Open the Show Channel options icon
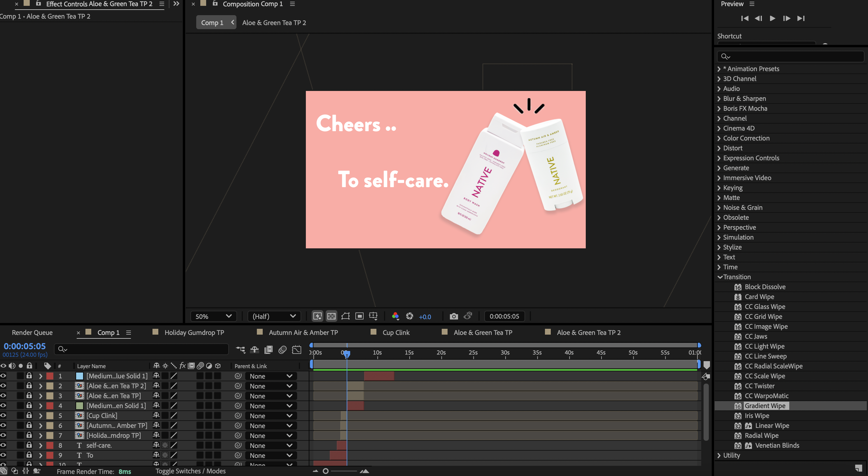This screenshot has height=476, width=868. tap(395, 316)
